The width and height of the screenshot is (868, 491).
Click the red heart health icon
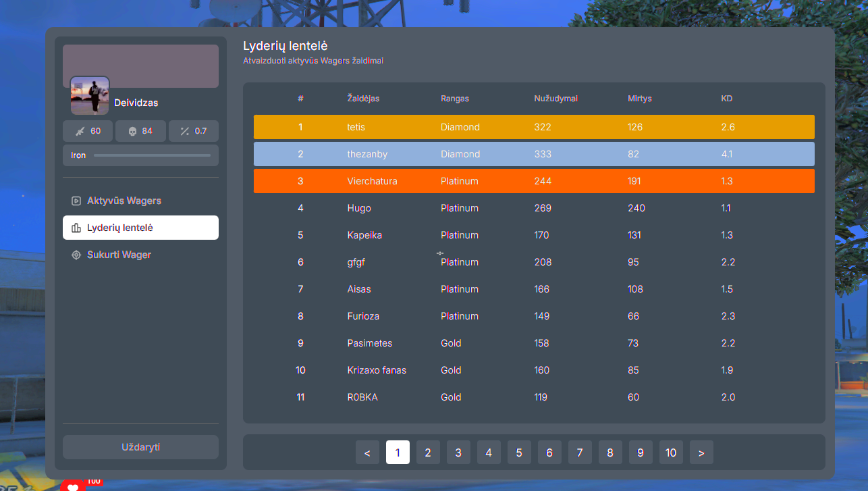[73, 486]
